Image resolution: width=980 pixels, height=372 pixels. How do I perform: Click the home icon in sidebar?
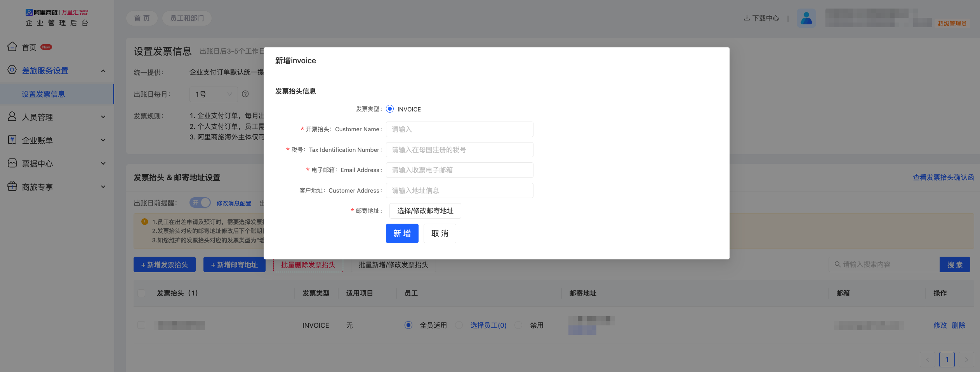tap(12, 47)
